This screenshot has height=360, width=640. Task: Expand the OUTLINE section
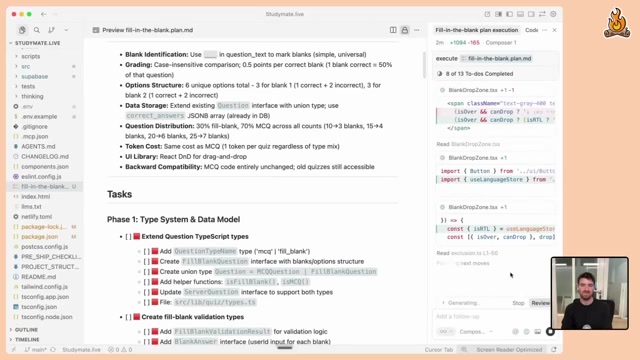[26, 329]
